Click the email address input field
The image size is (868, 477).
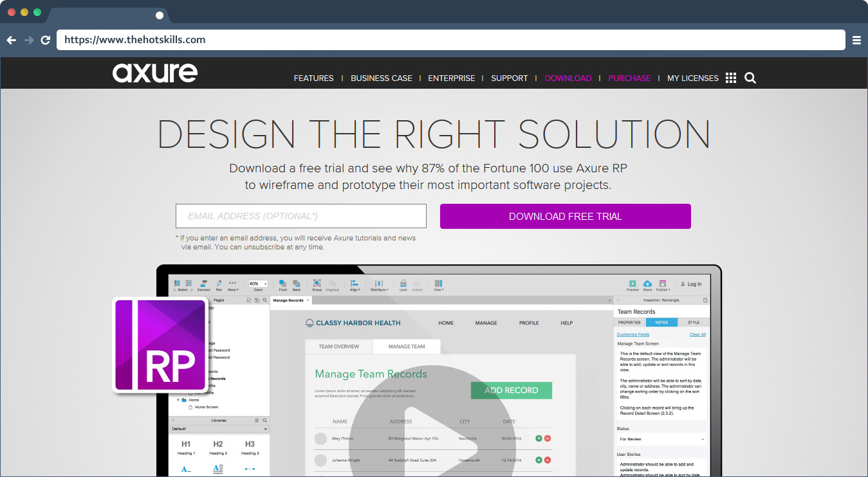(301, 216)
